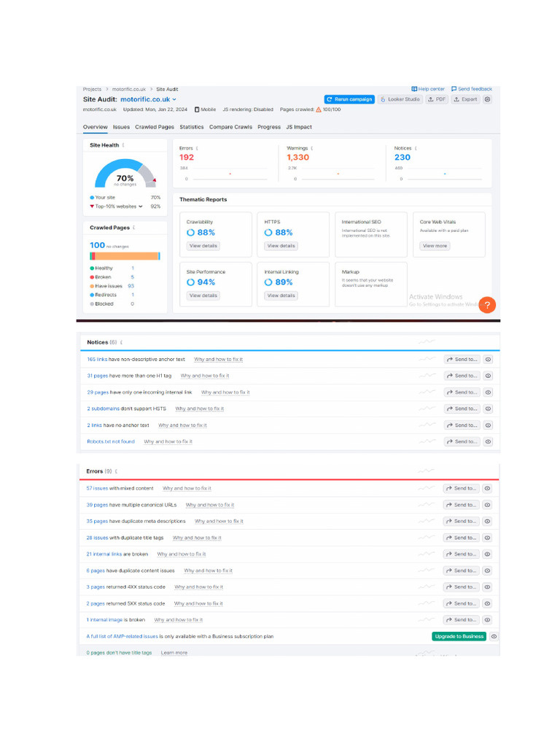Hide Robots.txt not found notice
This screenshot has width=560, height=747.
(x=488, y=441)
